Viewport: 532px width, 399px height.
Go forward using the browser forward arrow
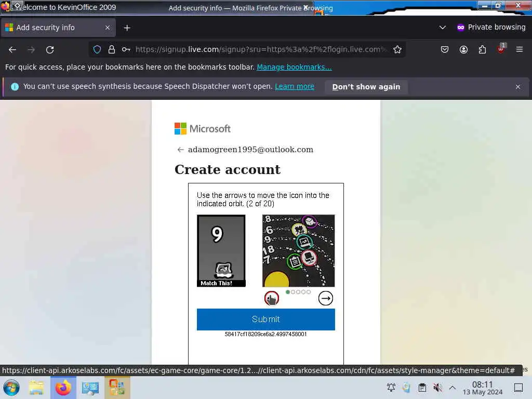click(31, 49)
